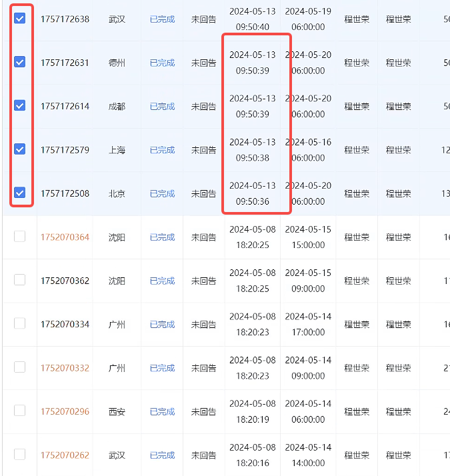Click the 北京 city cell
This screenshot has width=450, height=476.
point(117,194)
